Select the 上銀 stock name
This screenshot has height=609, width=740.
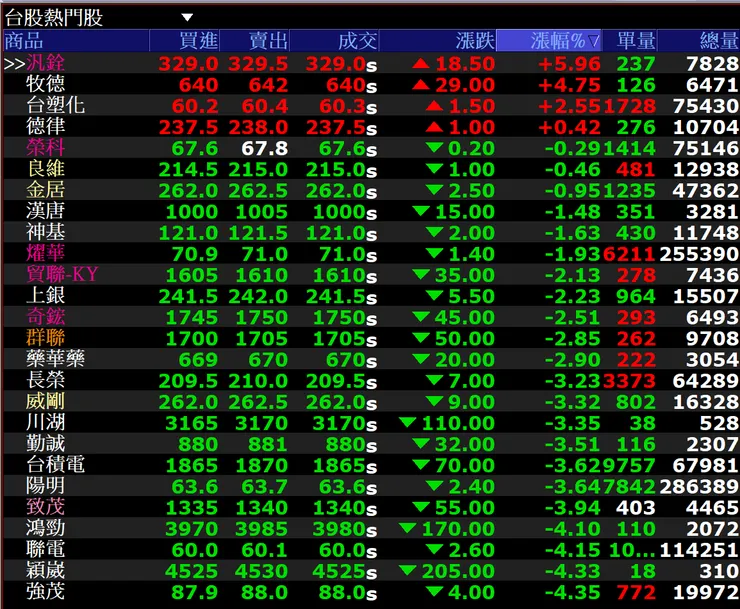point(45,296)
